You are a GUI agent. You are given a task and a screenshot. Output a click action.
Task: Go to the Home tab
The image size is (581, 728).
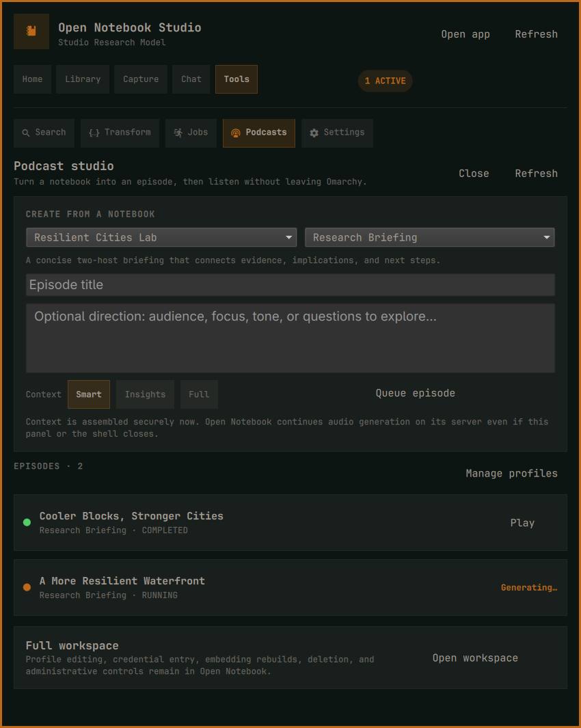pos(33,79)
